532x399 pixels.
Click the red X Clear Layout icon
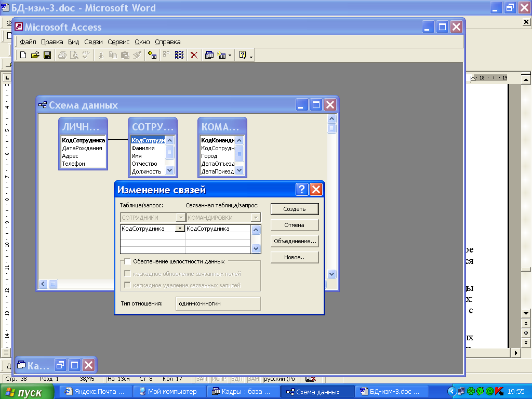coord(194,55)
